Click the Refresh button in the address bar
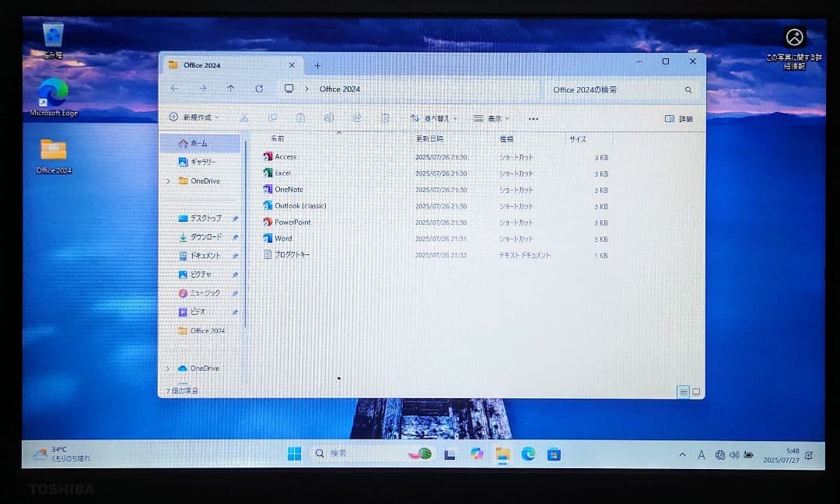Image resolution: width=840 pixels, height=504 pixels. pos(260,89)
